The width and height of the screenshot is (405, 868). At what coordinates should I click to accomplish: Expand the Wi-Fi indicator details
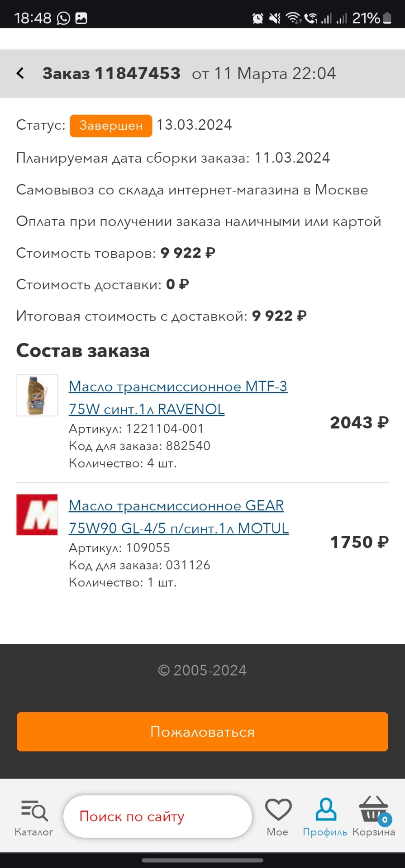point(292,17)
